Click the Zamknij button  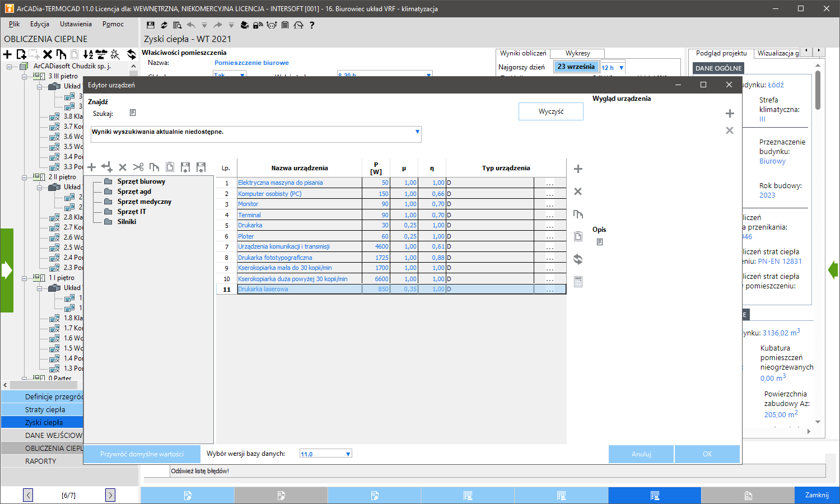(817, 495)
